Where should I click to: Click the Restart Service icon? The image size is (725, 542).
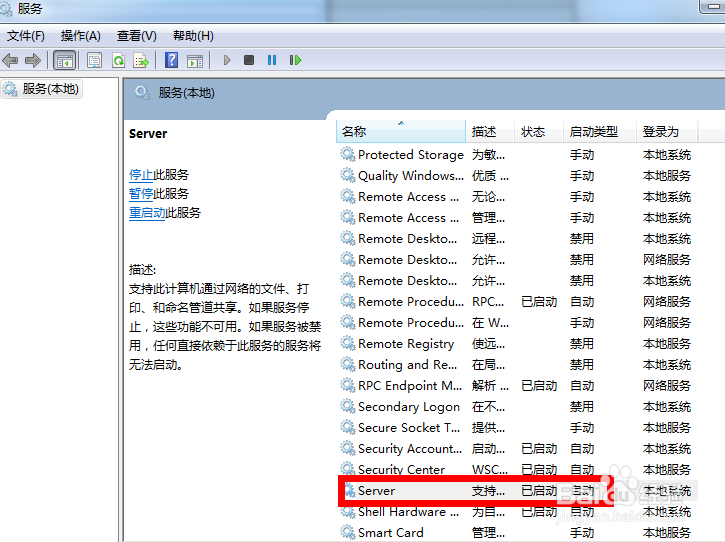pos(295,60)
